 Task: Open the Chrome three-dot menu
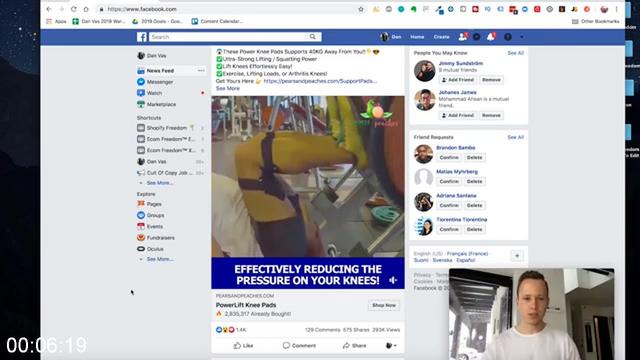pyautogui.click(x=616, y=9)
